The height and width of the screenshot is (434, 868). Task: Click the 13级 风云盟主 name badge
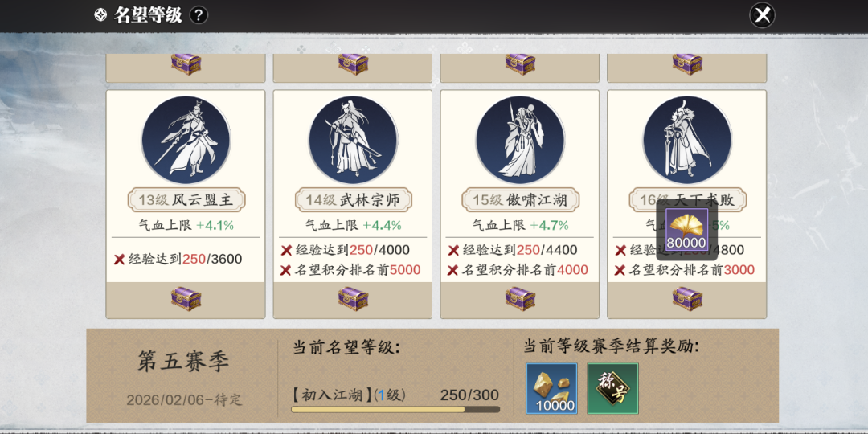[186, 200]
